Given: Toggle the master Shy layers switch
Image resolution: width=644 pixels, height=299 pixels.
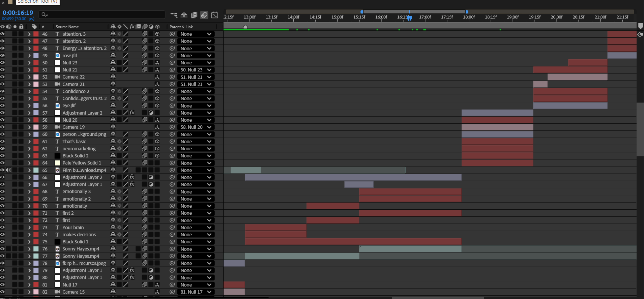Looking at the screenshot, I should pyautogui.click(x=184, y=15).
